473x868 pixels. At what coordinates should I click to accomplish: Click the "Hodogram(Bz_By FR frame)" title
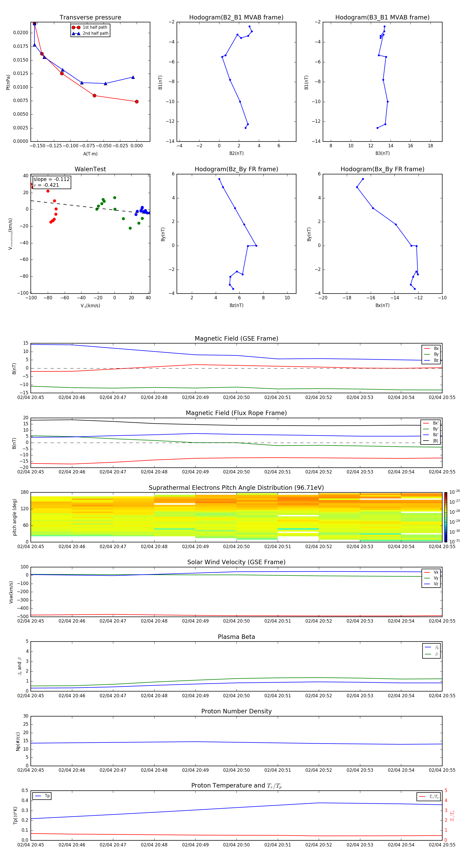tap(236, 169)
